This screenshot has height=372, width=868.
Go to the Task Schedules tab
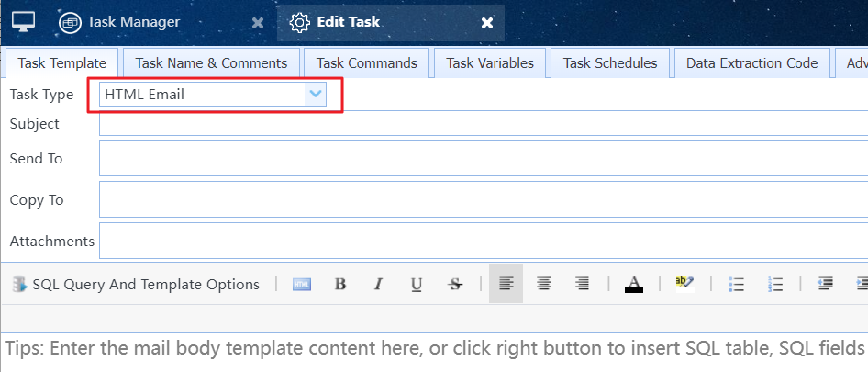610,63
